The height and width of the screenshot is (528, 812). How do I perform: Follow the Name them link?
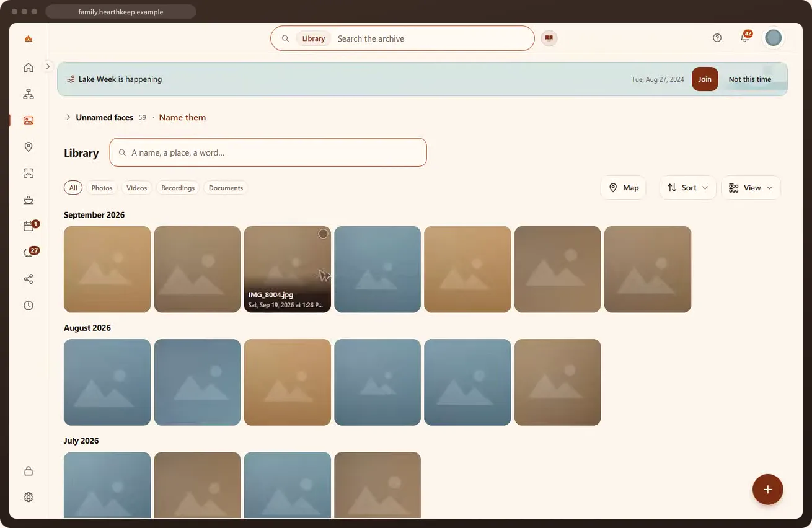[x=182, y=117]
